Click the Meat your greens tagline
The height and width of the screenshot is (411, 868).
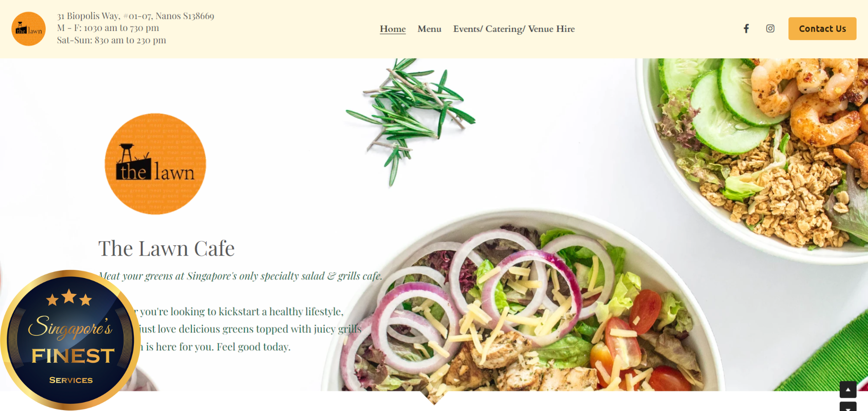[x=241, y=276]
